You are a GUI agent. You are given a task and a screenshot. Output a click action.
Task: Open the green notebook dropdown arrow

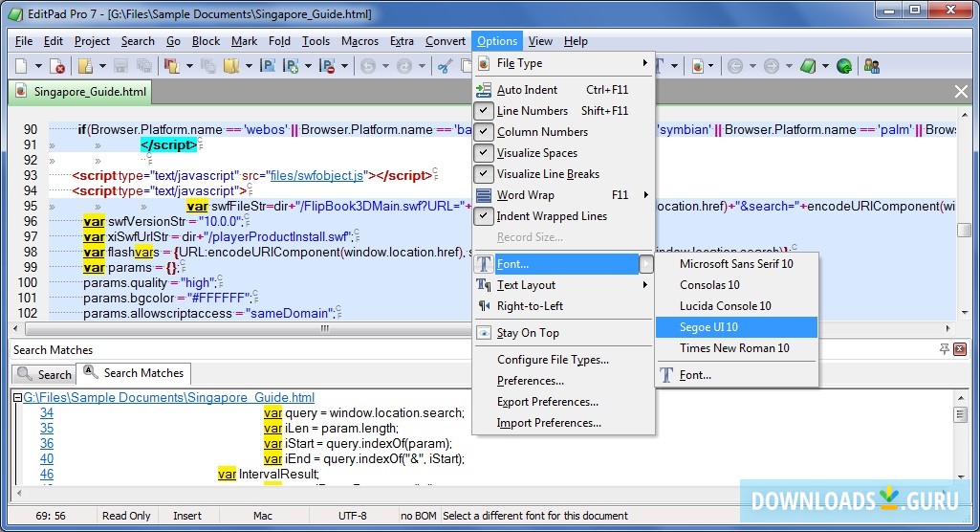[825, 66]
